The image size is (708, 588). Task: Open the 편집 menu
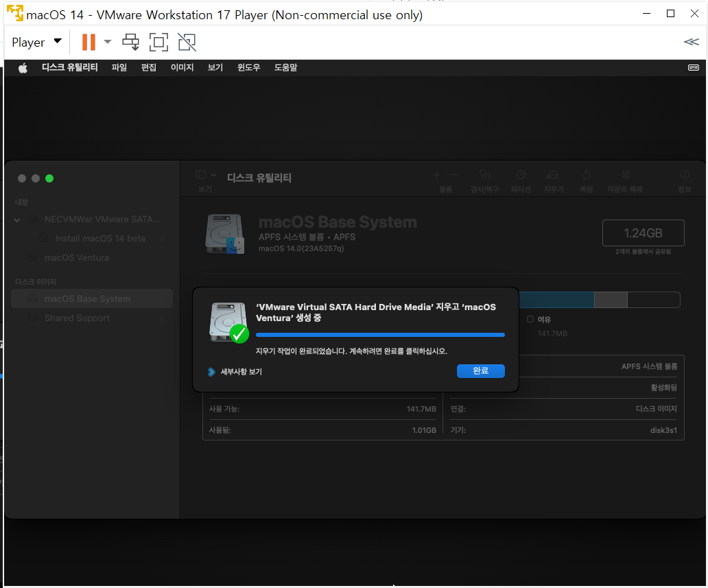click(x=149, y=67)
